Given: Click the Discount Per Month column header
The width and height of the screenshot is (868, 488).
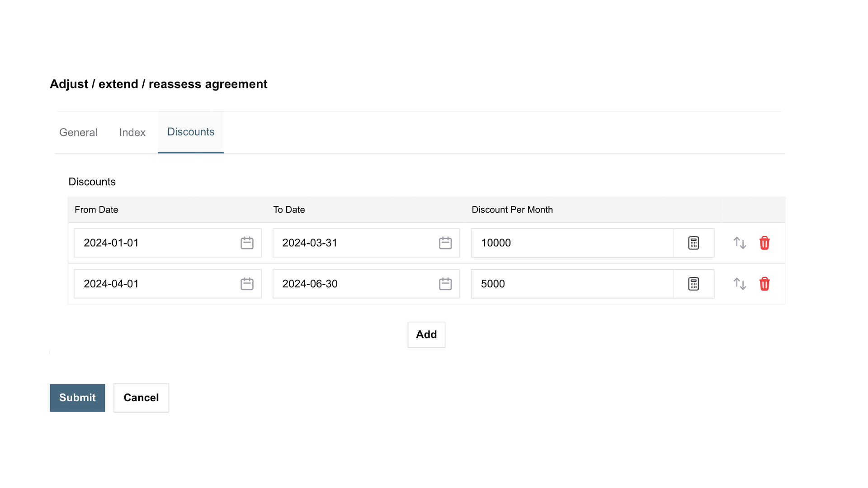Looking at the screenshot, I should [512, 210].
